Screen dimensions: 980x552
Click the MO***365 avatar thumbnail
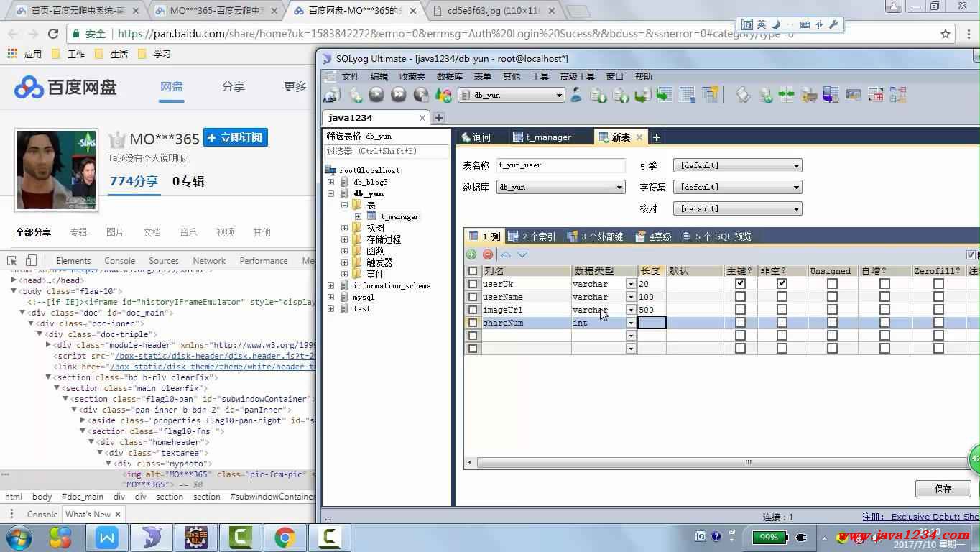pyautogui.click(x=57, y=170)
